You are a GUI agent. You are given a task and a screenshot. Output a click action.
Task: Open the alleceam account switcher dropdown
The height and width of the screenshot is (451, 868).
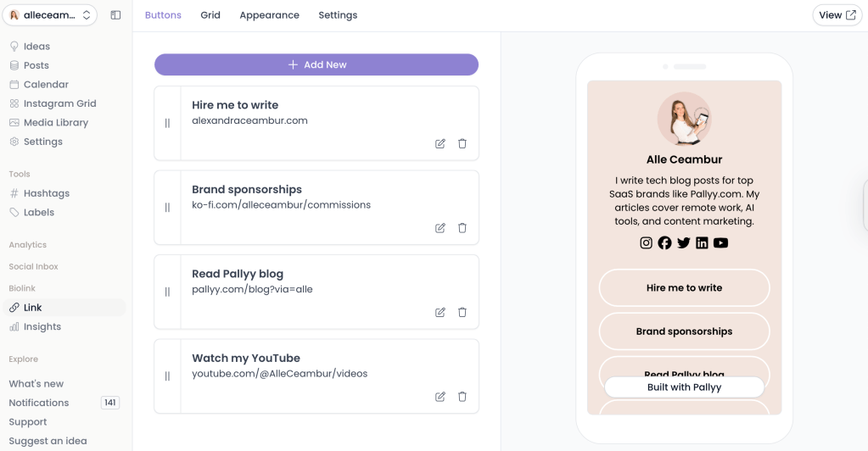(50, 15)
